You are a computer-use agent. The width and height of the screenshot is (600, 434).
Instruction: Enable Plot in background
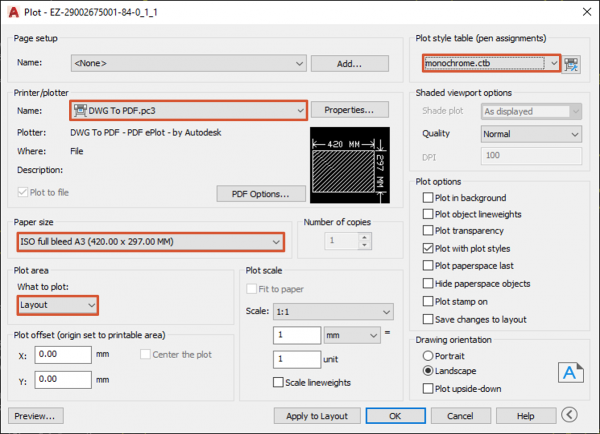[427, 198]
